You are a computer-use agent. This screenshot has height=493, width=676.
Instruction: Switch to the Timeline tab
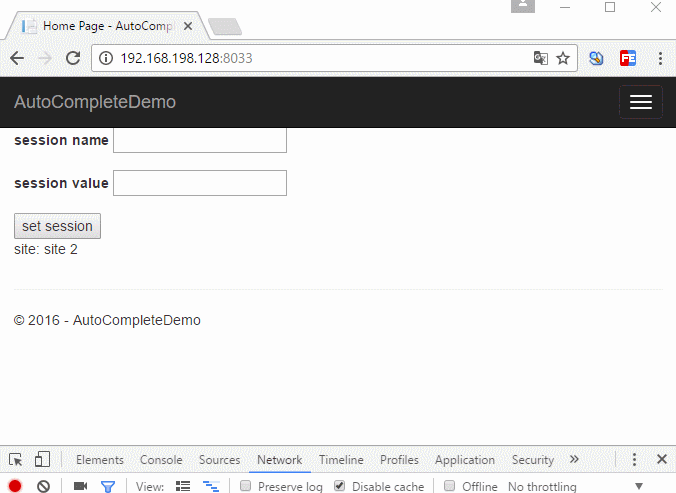click(x=341, y=460)
